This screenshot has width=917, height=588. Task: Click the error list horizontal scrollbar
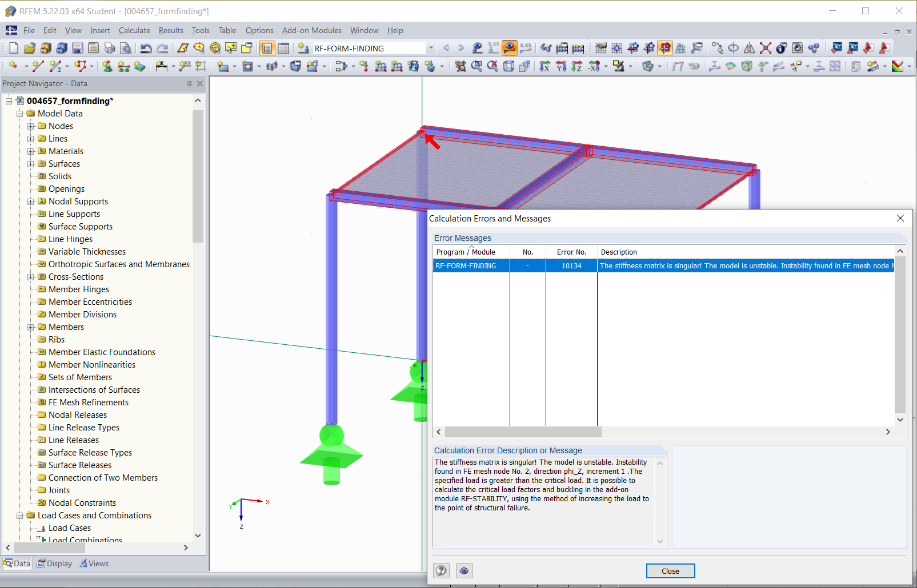tap(523, 432)
